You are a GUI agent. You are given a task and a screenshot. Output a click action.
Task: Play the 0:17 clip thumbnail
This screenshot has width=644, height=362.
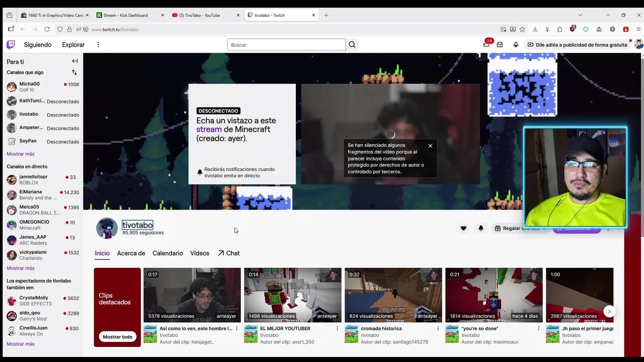click(192, 295)
